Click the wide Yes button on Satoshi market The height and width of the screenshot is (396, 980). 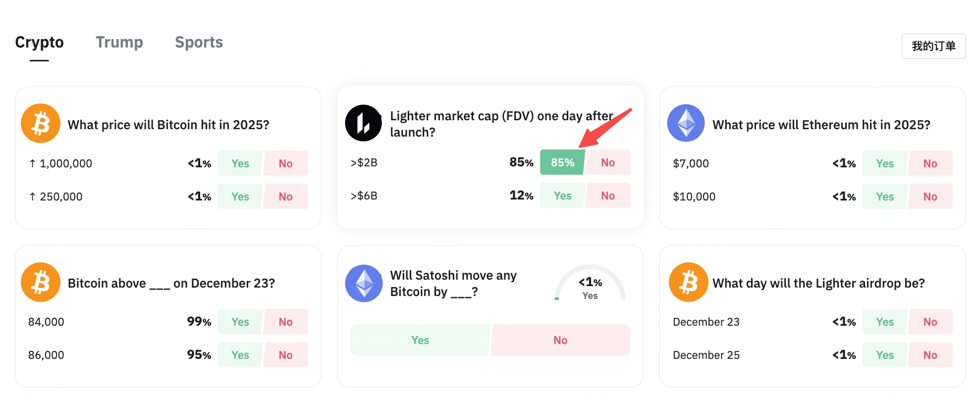(x=420, y=340)
